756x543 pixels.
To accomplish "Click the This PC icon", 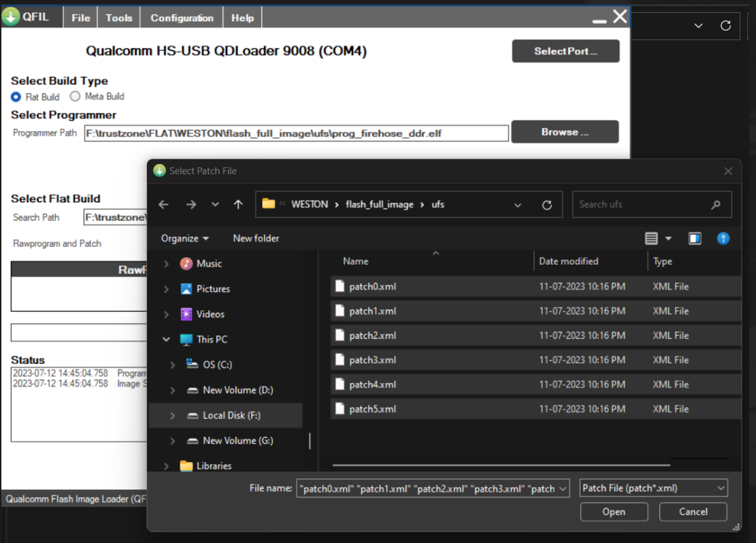I will (186, 340).
